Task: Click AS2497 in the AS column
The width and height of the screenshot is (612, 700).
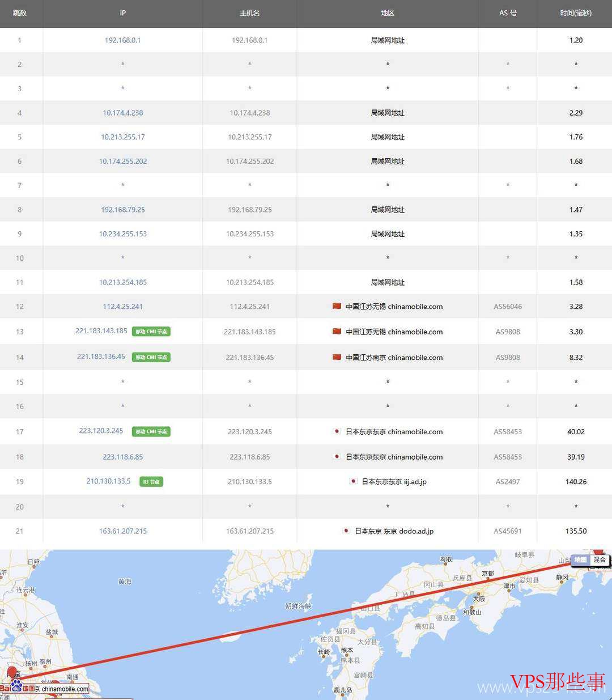Action: [508, 482]
